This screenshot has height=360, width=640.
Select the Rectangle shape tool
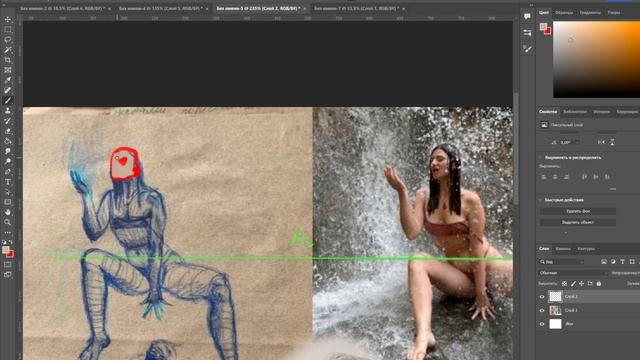[x=8, y=202]
